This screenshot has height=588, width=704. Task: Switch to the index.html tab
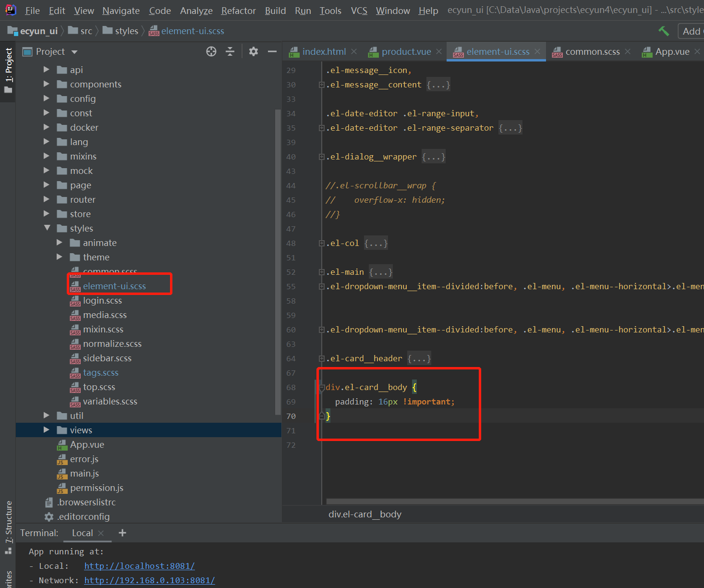[324, 51]
